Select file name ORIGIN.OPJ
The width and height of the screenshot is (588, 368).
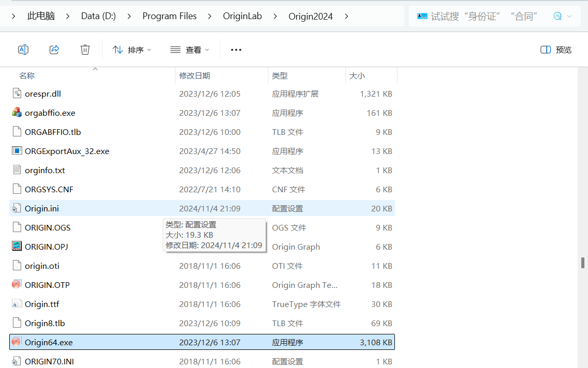46,247
